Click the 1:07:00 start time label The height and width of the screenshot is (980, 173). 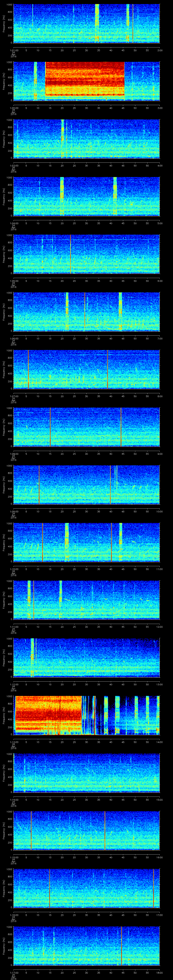pyautogui.click(x=14, y=396)
